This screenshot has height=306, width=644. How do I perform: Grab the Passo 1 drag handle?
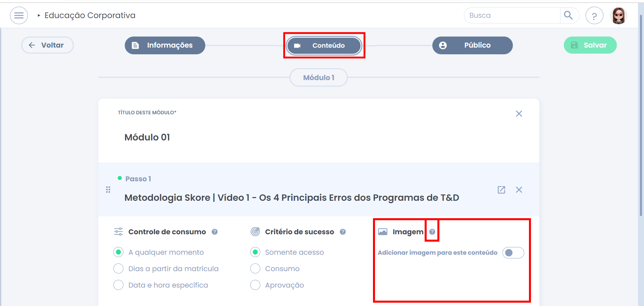click(108, 190)
